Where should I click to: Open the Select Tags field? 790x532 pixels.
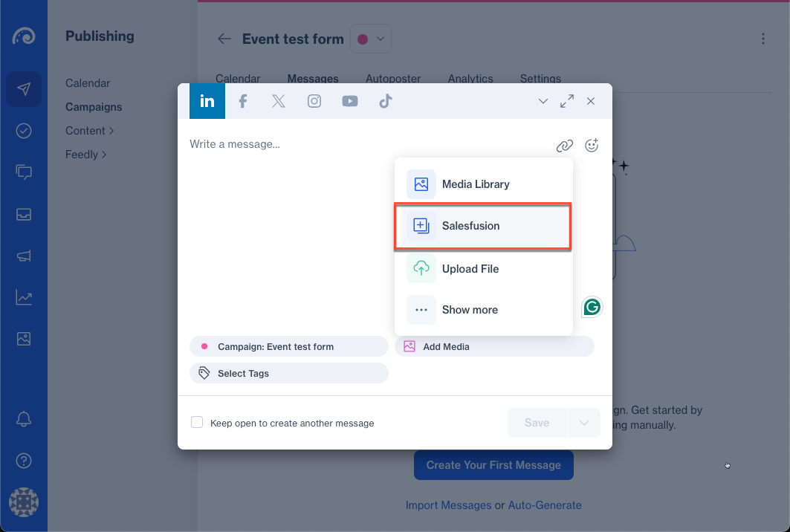pos(289,373)
